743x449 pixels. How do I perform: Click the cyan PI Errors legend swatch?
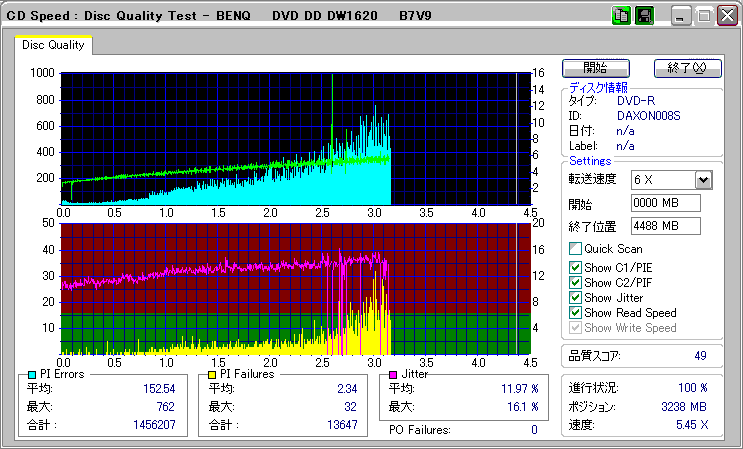pos(32,375)
